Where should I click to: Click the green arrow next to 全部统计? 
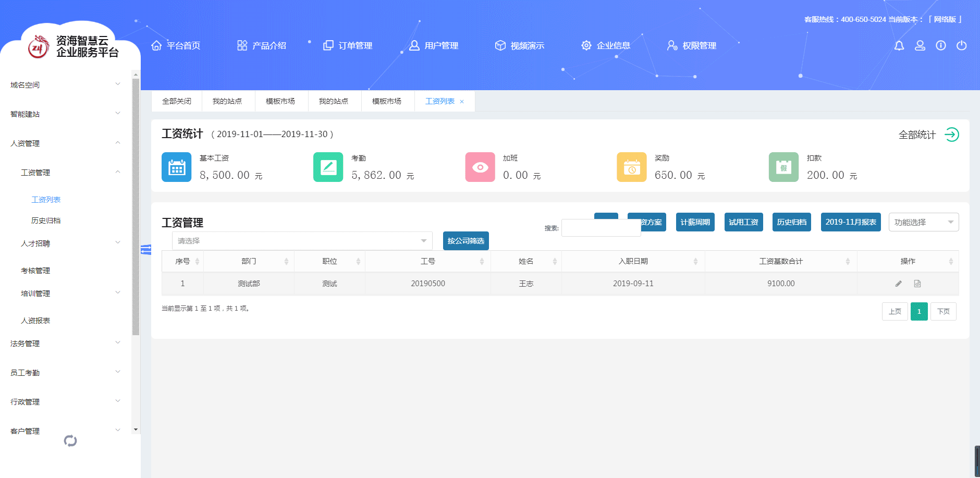[x=952, y=134]
